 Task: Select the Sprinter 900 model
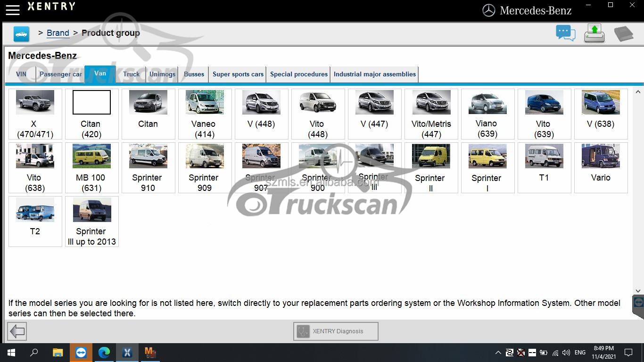[318, 168]
